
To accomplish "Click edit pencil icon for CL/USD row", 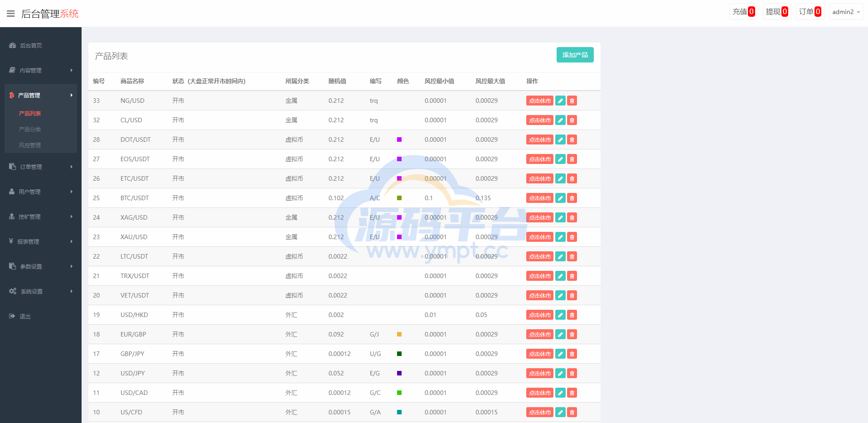I will [560, 120].
